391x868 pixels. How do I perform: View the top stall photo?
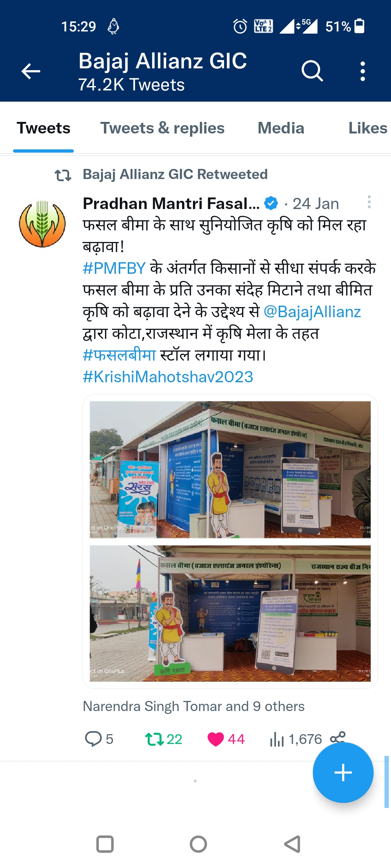[230, 469]
